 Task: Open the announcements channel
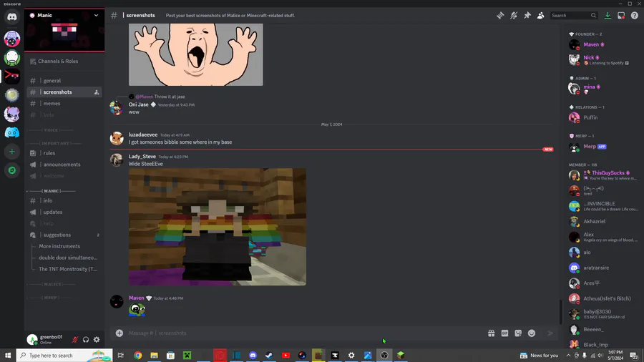(64, 165)
